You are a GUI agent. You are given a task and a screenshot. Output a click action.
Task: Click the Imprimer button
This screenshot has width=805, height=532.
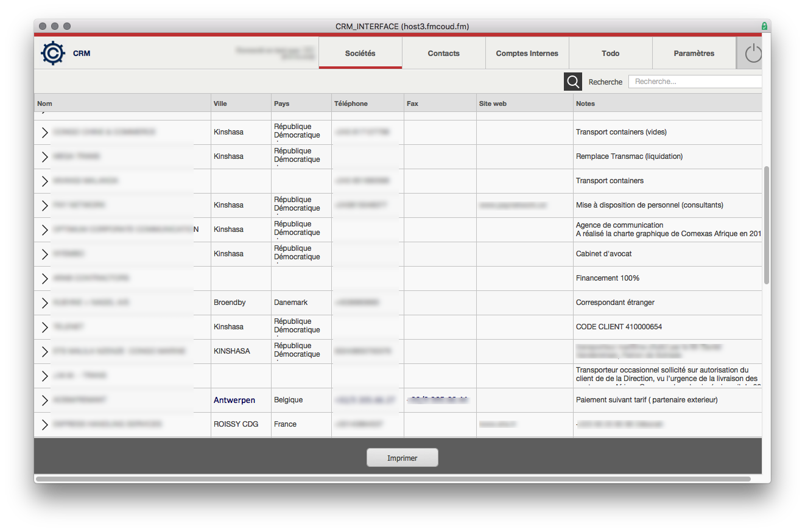402,458
